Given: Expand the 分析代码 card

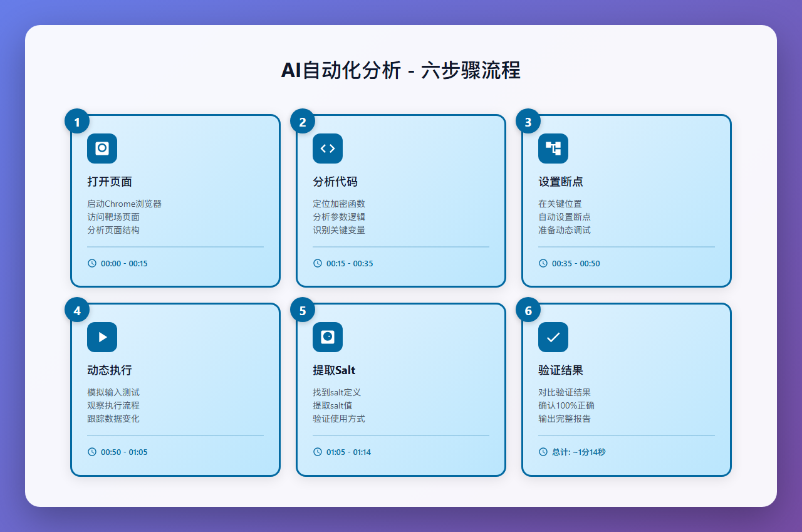Looking at the screenshot, I should (400, 201).
